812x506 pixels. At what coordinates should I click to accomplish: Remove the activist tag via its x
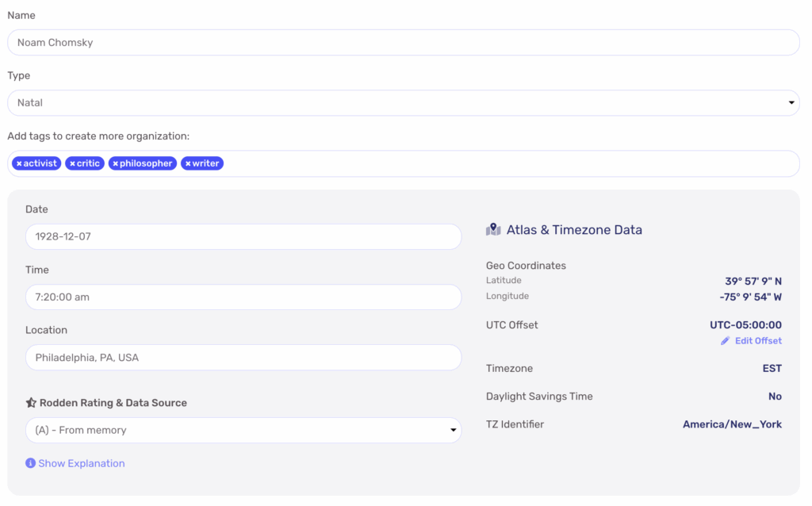coord(19,163)
